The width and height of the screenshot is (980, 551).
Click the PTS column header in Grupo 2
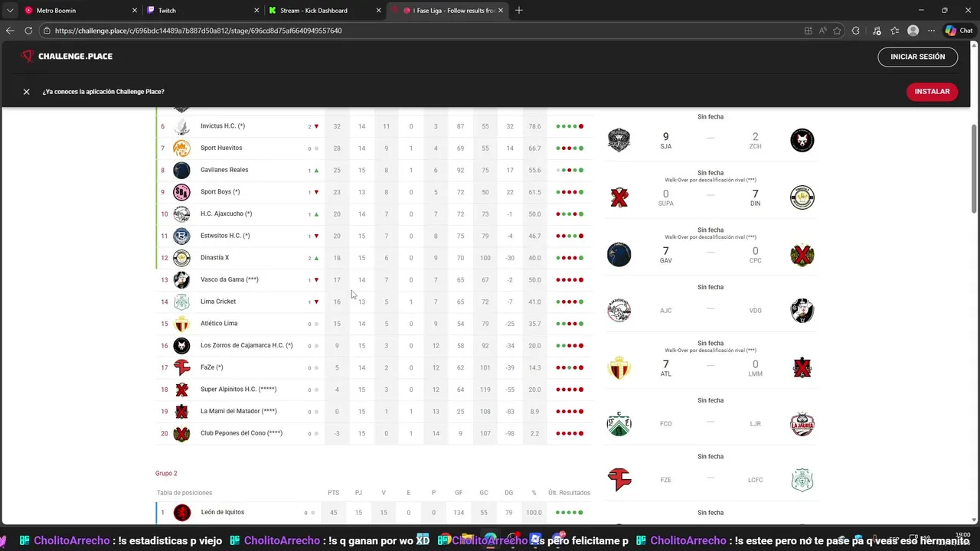(333, 493)
